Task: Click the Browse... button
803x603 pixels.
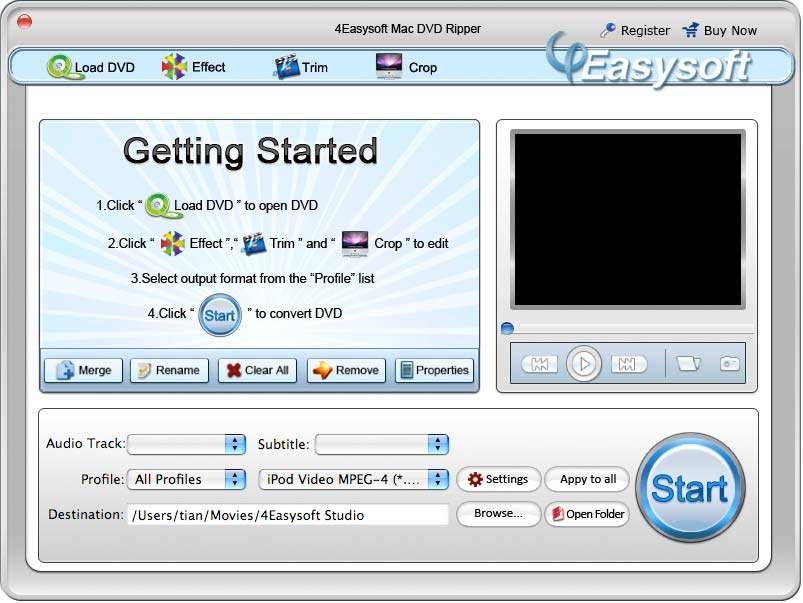Action: (498, 514)
